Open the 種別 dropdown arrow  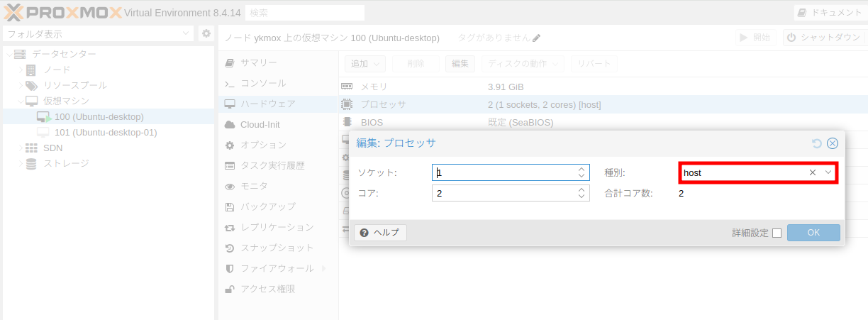828,172
